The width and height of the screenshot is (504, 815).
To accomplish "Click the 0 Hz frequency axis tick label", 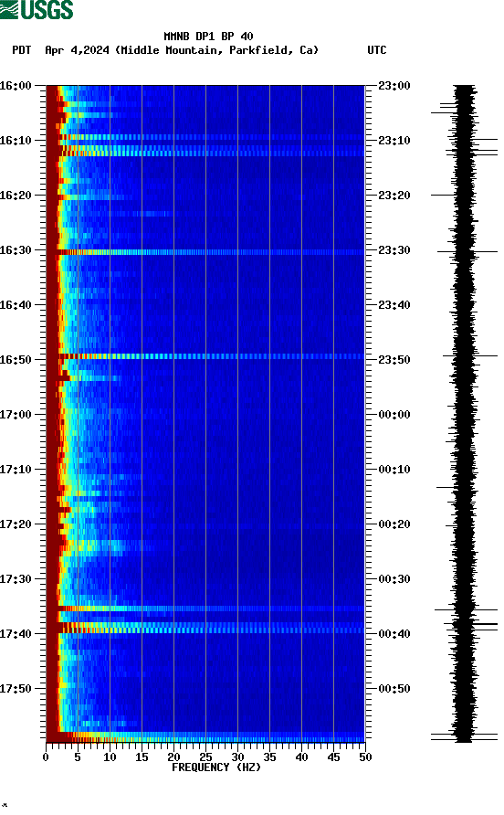I will pyautogui.click(x=46, y=757).
